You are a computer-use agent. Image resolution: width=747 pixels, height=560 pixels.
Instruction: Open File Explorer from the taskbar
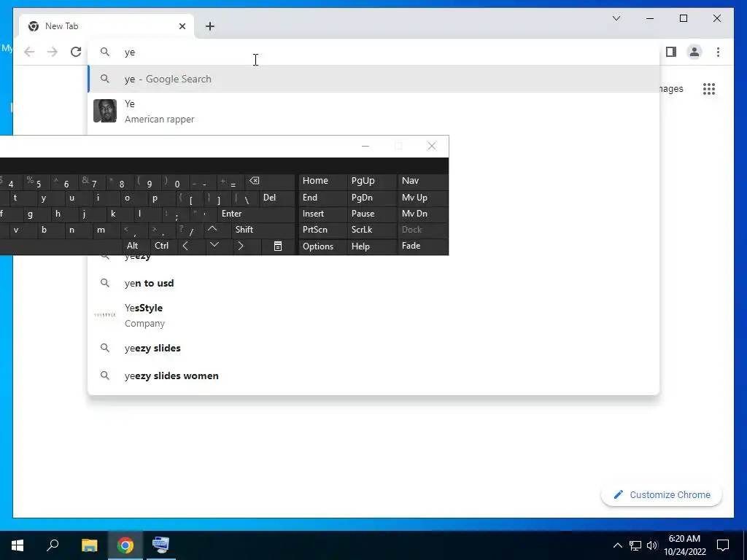(89, 545)
